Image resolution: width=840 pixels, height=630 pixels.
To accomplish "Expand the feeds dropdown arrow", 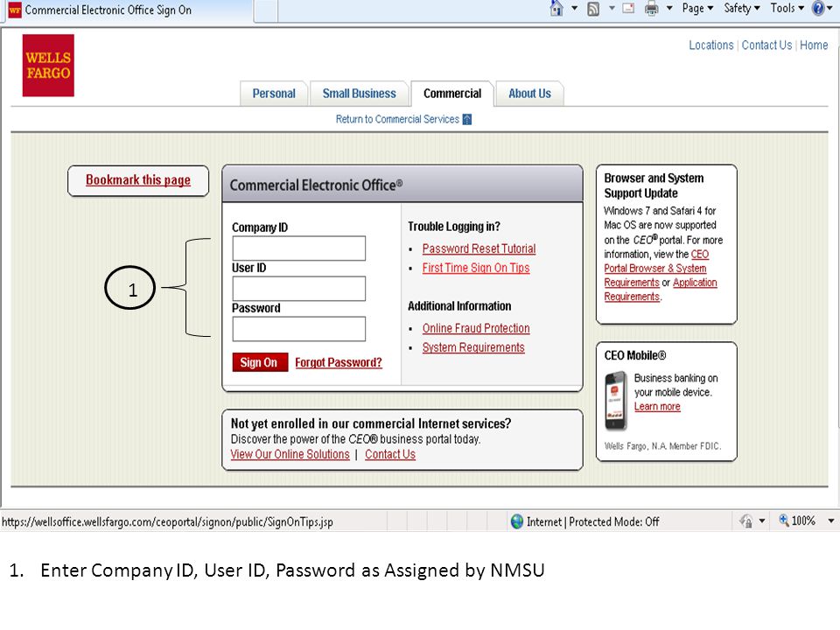I will click(612, 8).
